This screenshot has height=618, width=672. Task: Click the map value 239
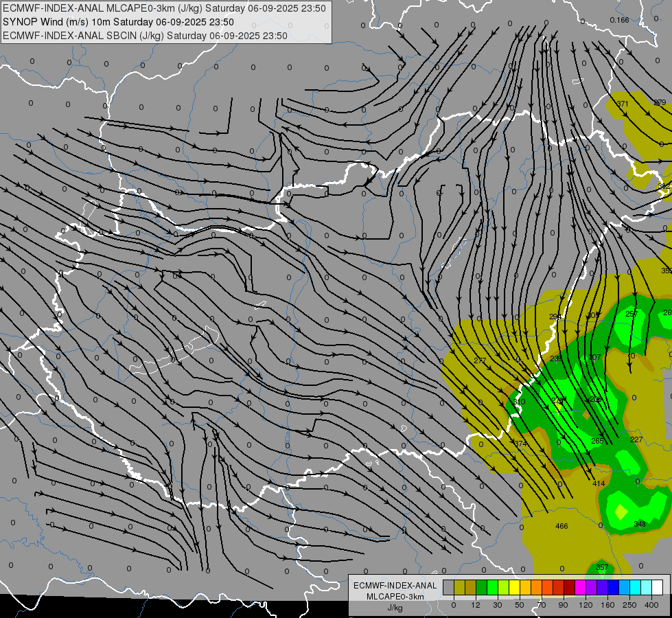[555, 358]
